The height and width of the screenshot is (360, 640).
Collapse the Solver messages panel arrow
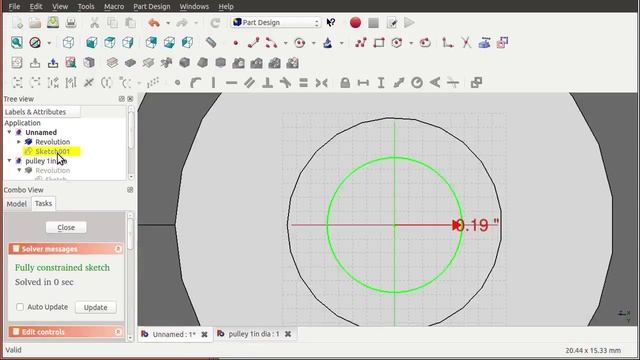coord(118,249)
